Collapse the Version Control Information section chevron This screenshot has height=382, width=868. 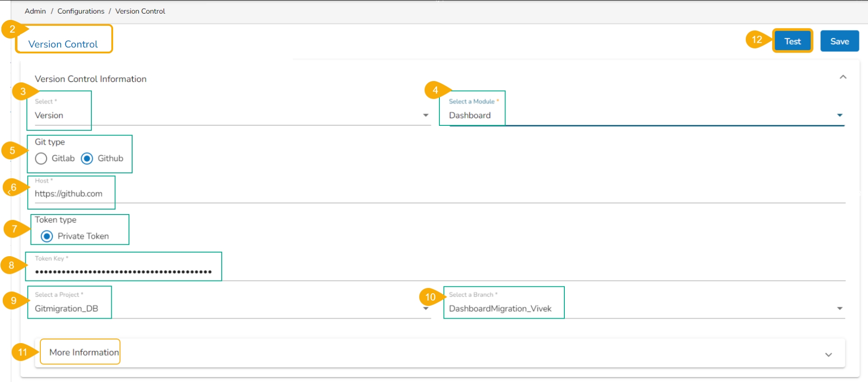point(843,77)
